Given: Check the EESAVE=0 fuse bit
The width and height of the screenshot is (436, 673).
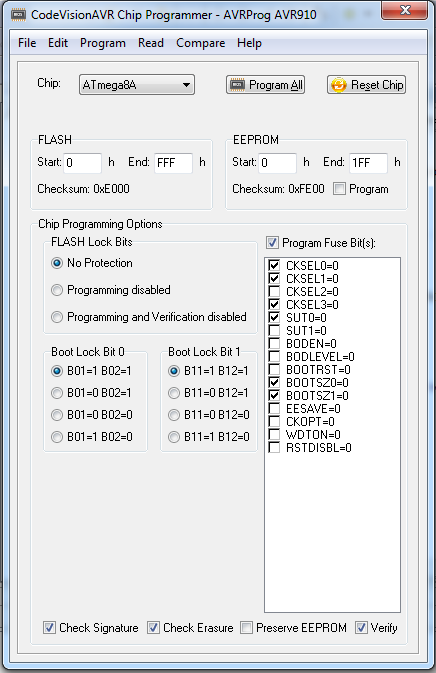Looking at the screenshot, I should [x=274, y=408].
